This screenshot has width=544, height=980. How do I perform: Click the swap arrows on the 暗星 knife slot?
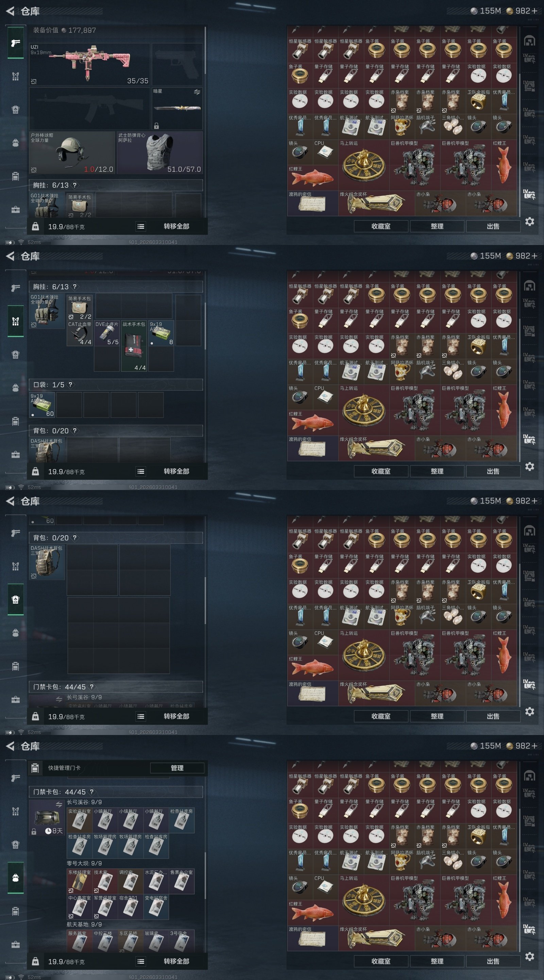tap(197, 92)
